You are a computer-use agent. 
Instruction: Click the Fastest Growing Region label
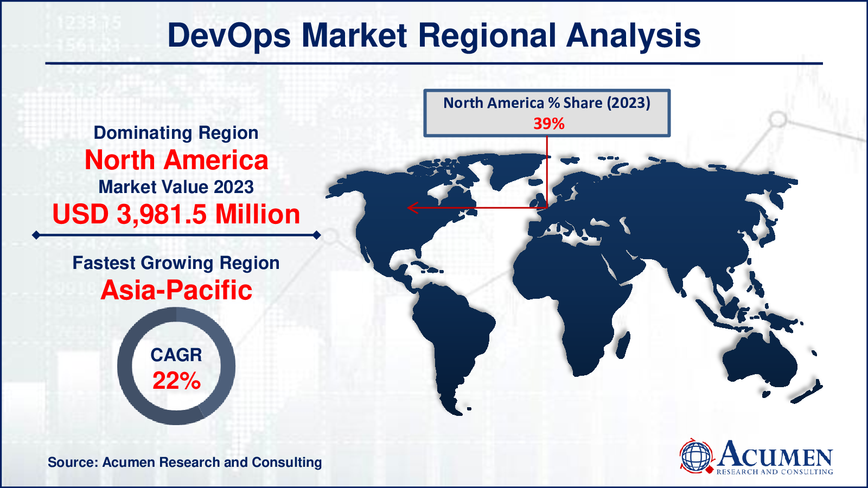176,263
